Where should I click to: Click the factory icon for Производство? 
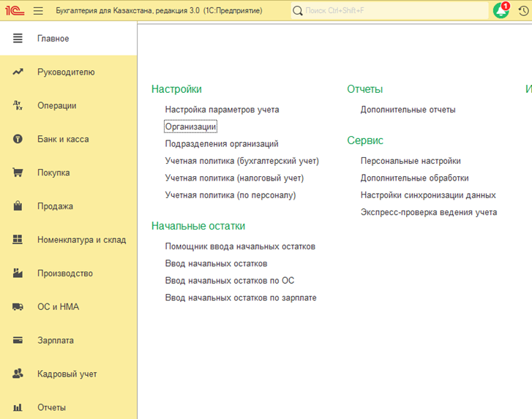(x=18, y=273)
